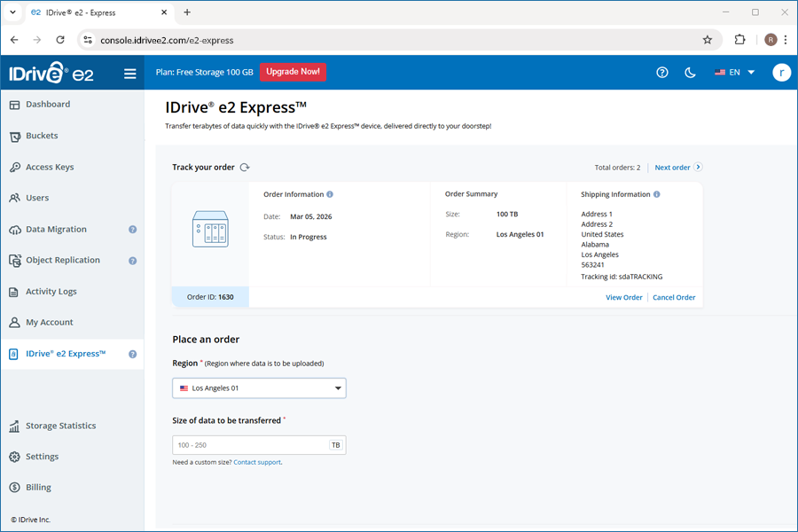This screenshot has height=532, width=798.
Task: Click the Settings gear icon
Action: pos(14,457)
